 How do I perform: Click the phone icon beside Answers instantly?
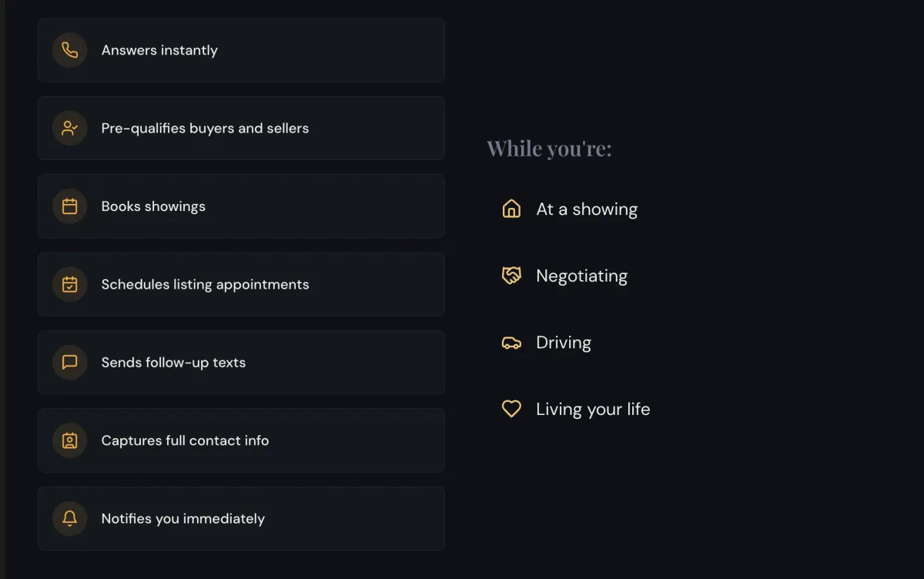(69, 50)
